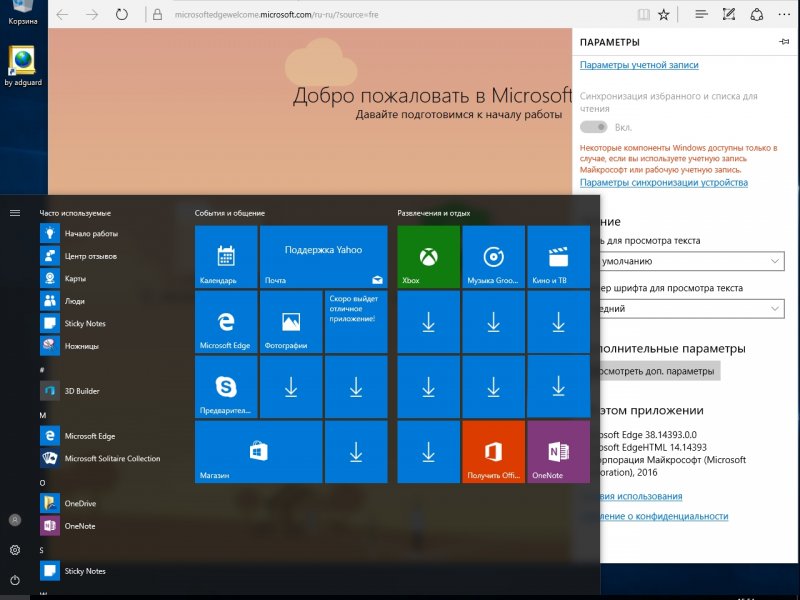Open the coming soon app tile
The image size is (800, 600).
pyautogui.click(x=356, y=322)
